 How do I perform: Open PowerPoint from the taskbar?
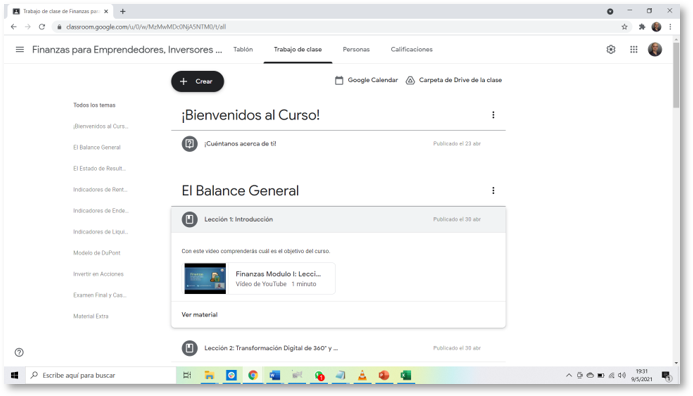pos(384,375)
